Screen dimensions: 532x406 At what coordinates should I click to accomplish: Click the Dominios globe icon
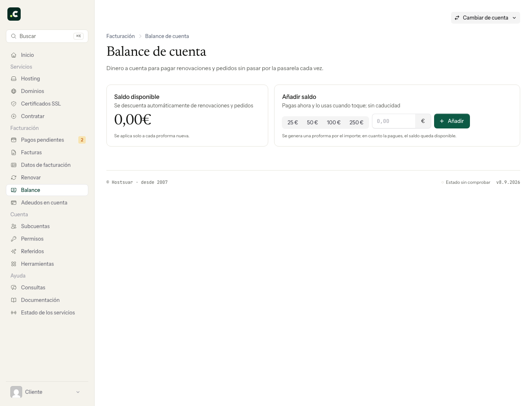coord(14,91)
